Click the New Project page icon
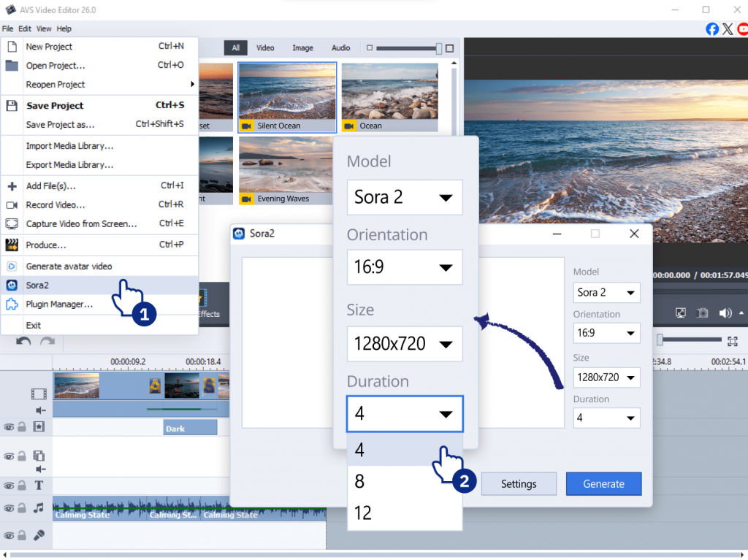Image resolution: width=748 pixels, height=560 pixels. coord(12,46)
